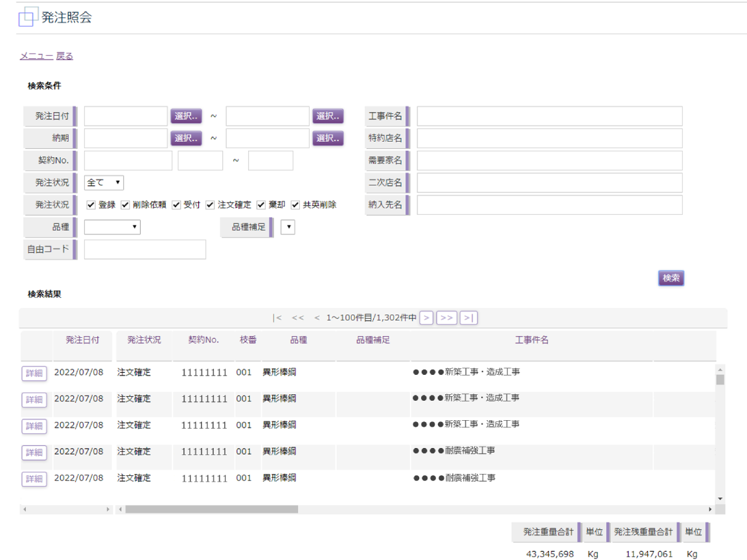747x560 pixels.
Task: Open the 発注状況 dropdown showing 全て
Action: [104, 183]
